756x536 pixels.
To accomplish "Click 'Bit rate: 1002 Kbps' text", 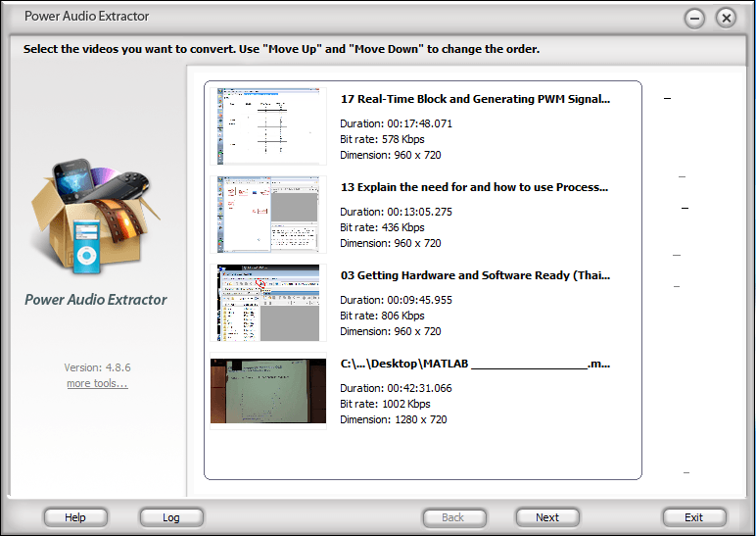I will (x=385, y=404).
